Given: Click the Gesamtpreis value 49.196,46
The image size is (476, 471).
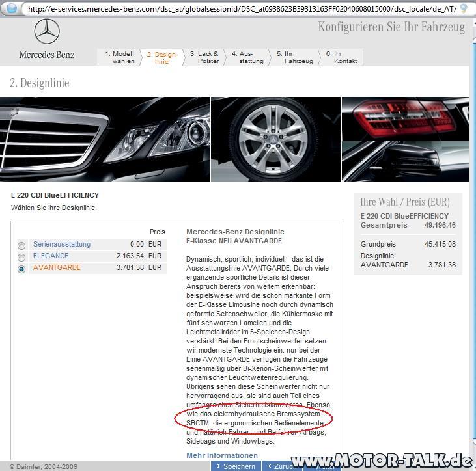Looking at the screenshot, I should pyautogui.click(x=440, y=225).
